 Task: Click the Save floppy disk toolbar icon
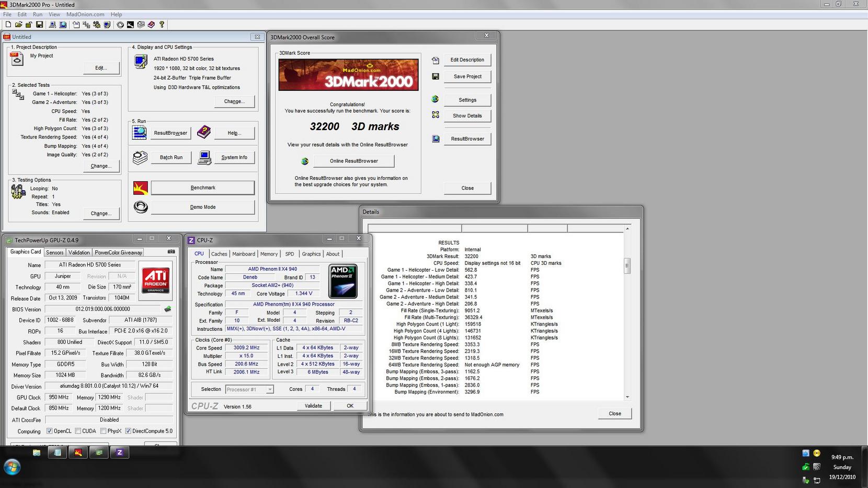[39, 25]
